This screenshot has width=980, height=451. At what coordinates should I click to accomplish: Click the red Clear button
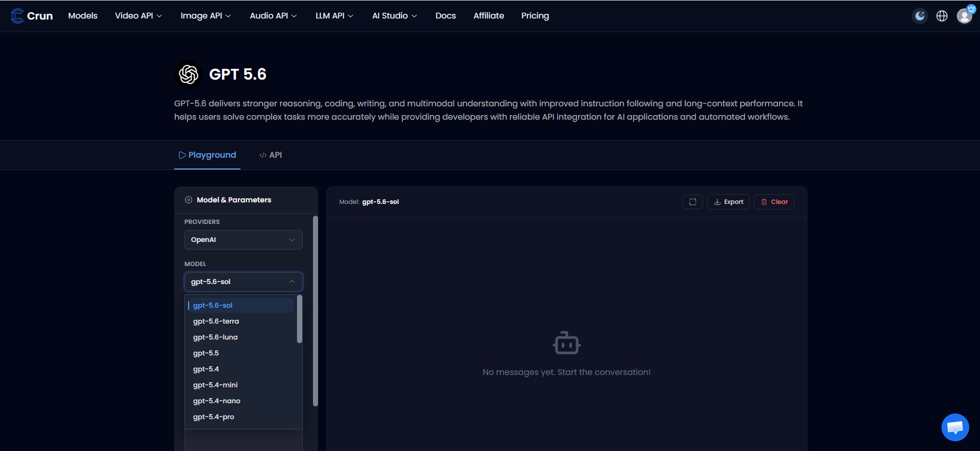click(x=774, y=202)
